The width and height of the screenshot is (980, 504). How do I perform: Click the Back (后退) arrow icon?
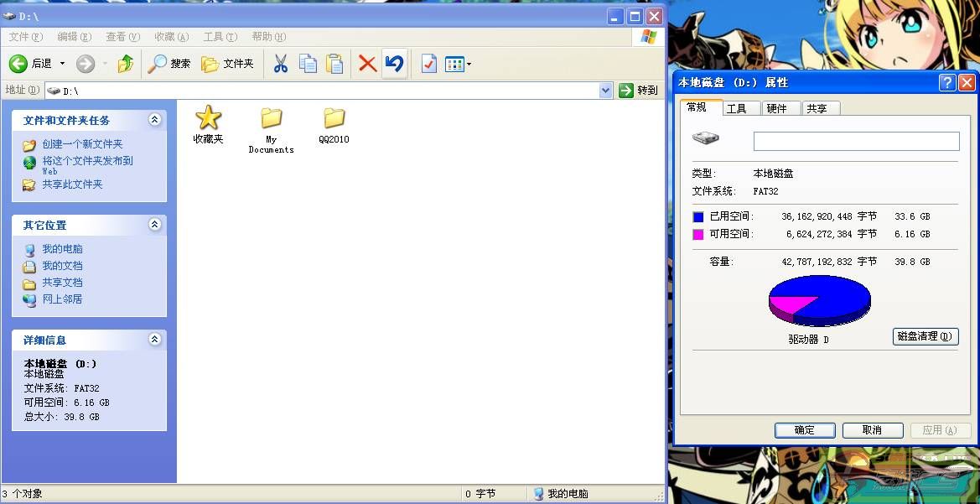click(18, 64)
